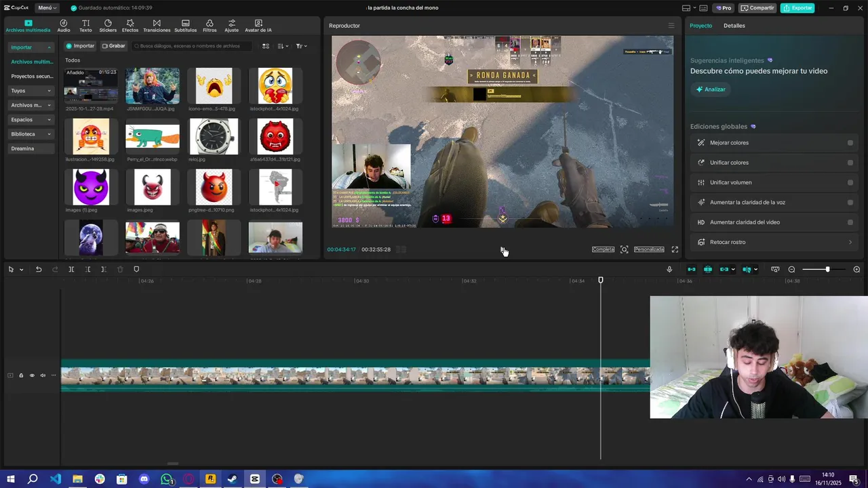This screenshot has height=488, width=868.
Task: Mute the main video track audio
Action: click(43, 375)
